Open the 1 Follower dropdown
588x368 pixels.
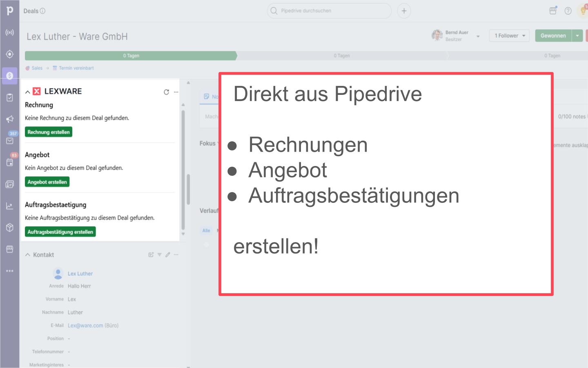tap(509, 36)
